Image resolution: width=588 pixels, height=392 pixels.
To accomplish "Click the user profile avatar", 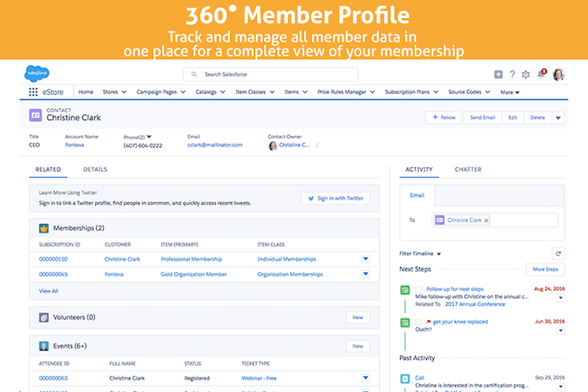I will coord(558,75).
